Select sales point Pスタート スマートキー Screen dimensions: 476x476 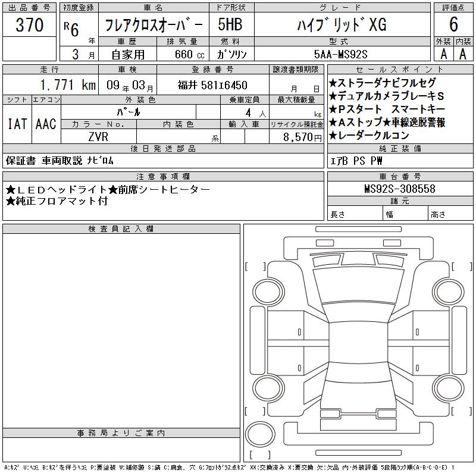click(387, 109)
